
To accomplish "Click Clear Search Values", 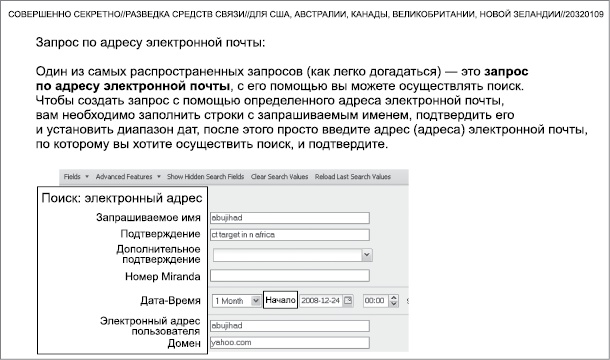I will click(x=279, y=177).
